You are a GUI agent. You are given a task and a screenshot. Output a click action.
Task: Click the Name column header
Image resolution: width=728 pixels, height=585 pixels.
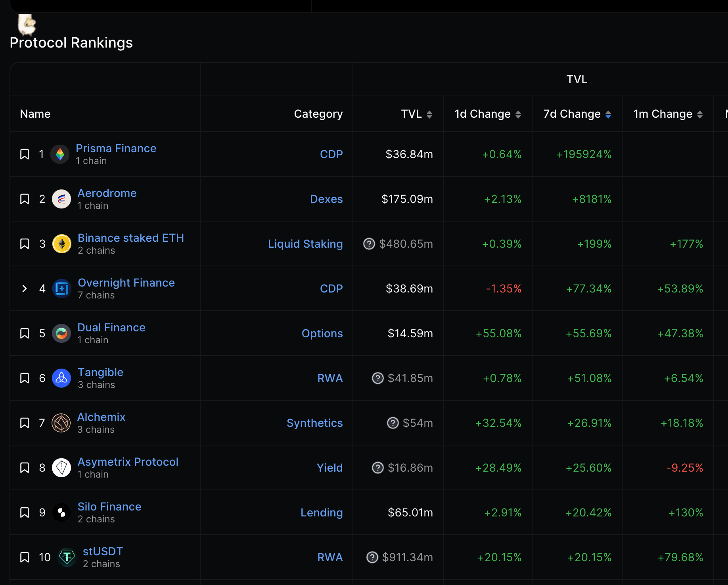35,114
